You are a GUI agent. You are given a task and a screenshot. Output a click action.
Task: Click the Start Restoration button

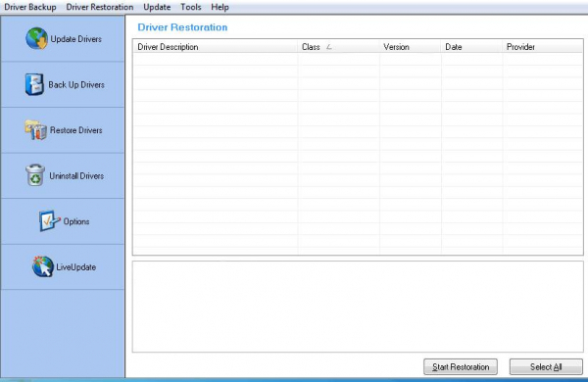point(461,366)
